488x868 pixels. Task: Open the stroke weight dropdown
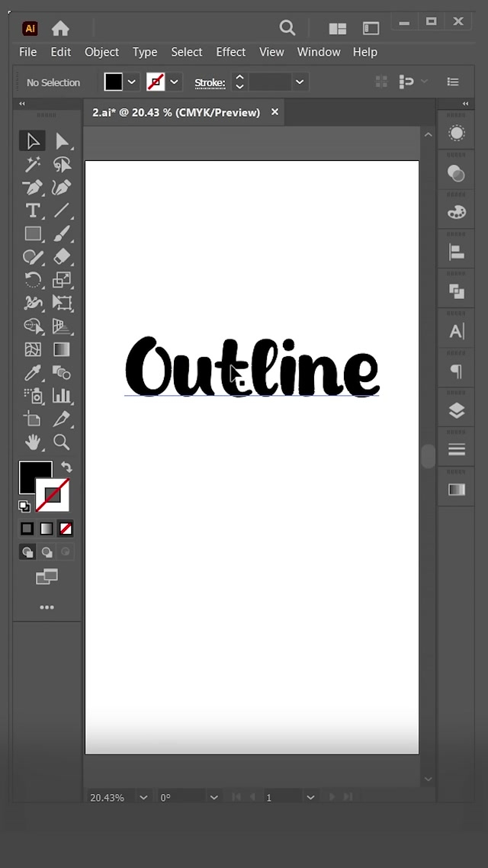point(300,82)
